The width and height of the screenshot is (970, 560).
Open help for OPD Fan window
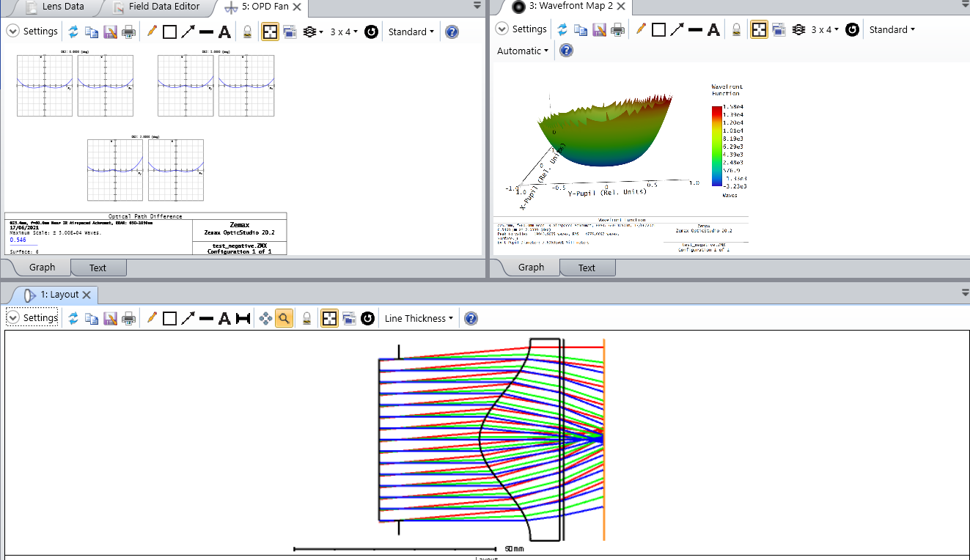[452, 32]
